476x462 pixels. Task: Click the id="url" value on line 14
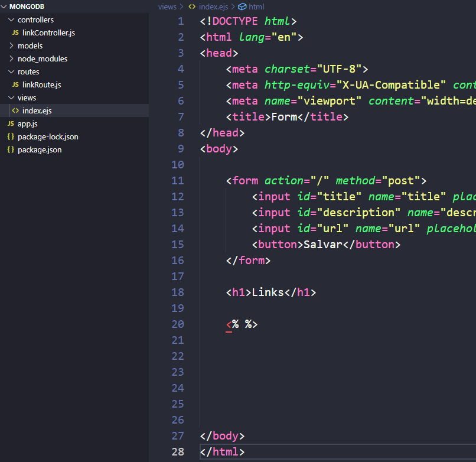pos(332,229)
